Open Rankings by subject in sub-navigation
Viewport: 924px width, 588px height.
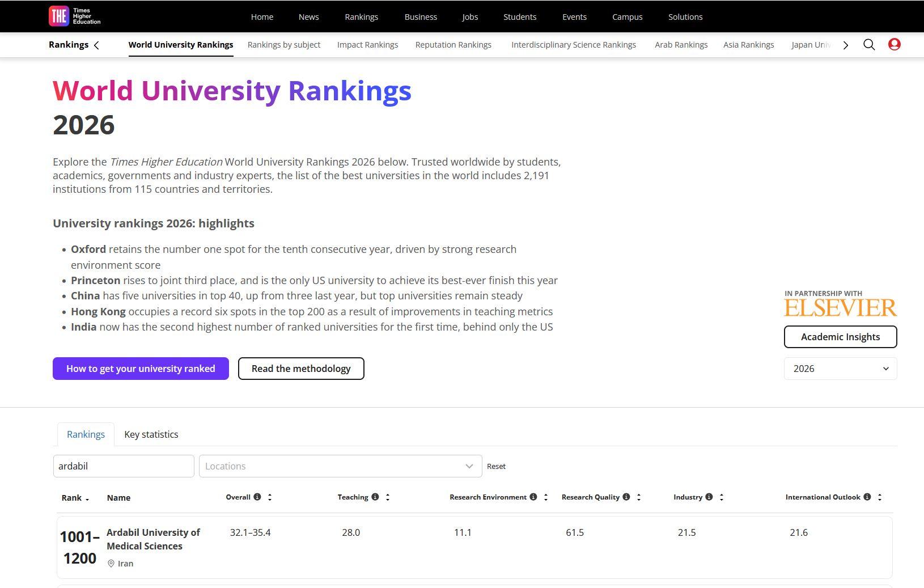(283, 45)
